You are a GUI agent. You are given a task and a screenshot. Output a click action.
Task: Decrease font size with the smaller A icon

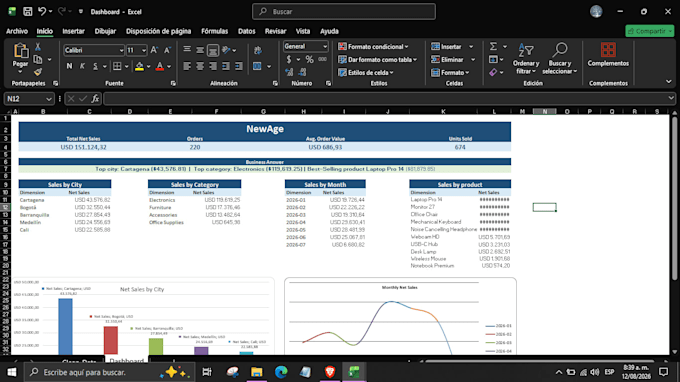(167, 50)
